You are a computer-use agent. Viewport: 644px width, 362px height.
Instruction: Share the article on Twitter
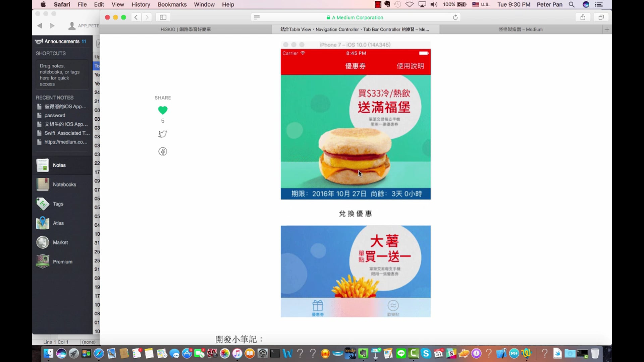click(x=163, y=134)
